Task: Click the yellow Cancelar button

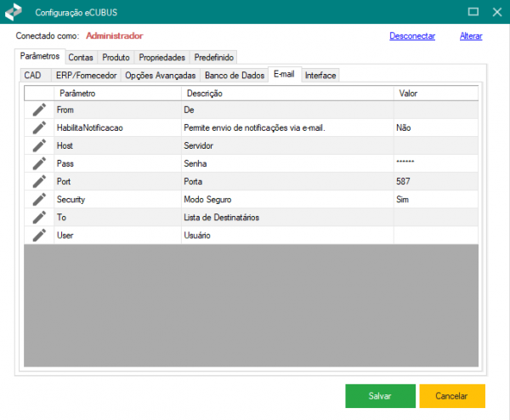Action: click(452, 396)
